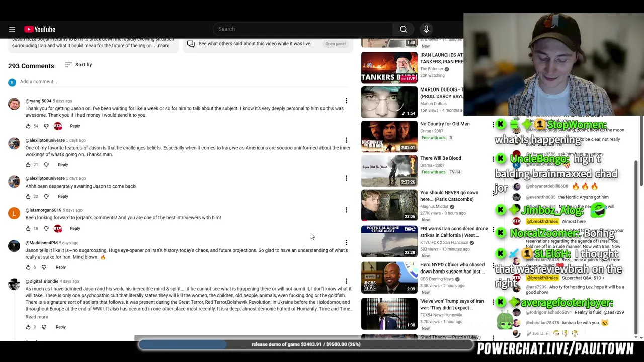Open the Sort by comments menu
The image size is (644, 362).
(x=78, y=65)
